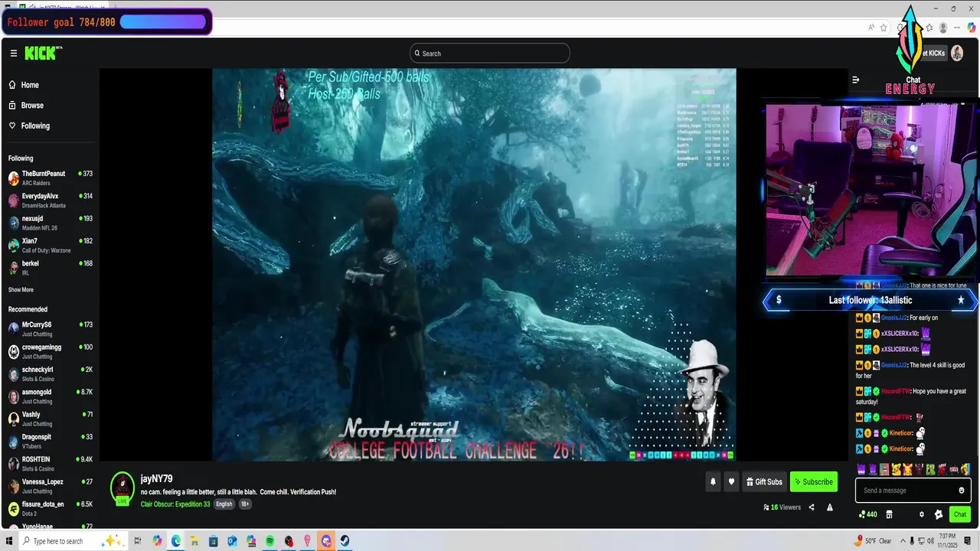Click the KICK logo
The height and width of the screenshot is (551, 980).
pyautogui.click(x=42, y=53)
